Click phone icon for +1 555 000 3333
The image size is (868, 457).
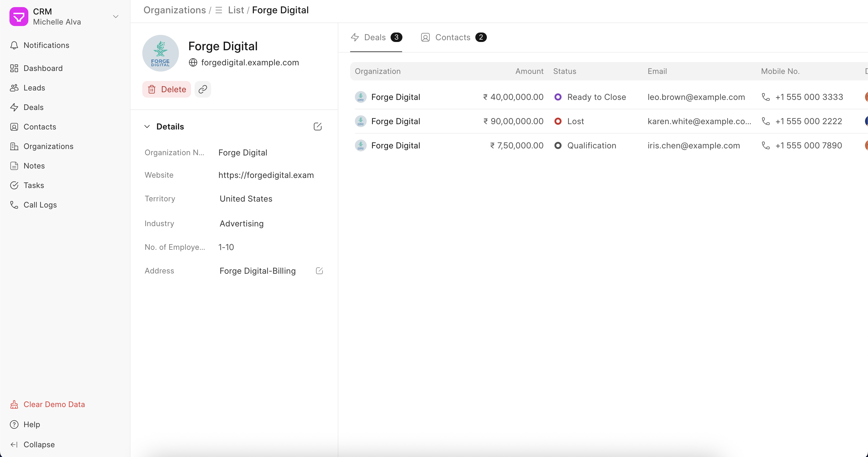tap(766, 97)
